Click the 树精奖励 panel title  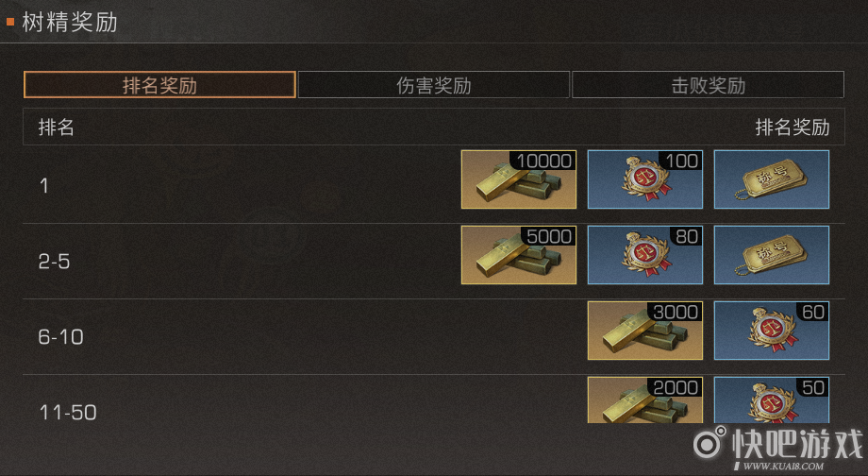69,23
